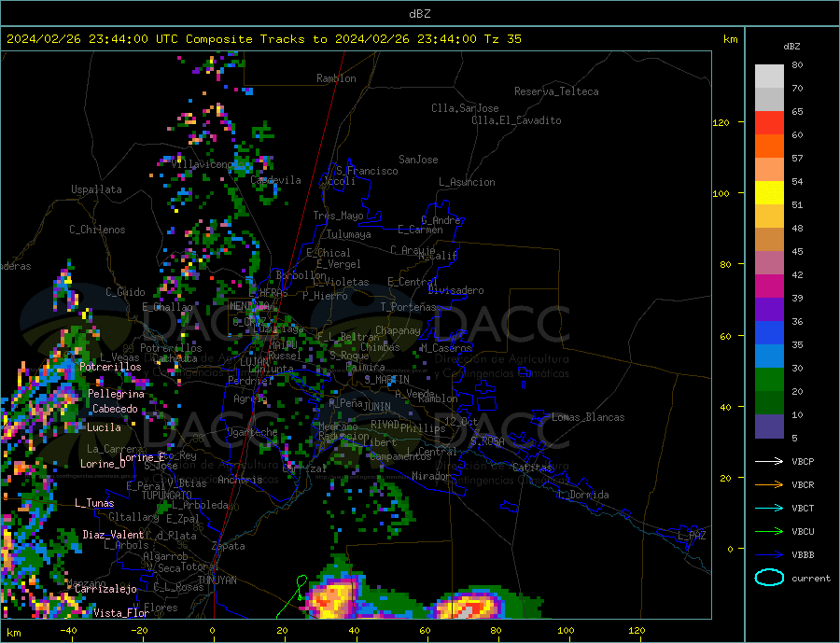Click the 'Zapata' map label

click(x=229, y=547)
